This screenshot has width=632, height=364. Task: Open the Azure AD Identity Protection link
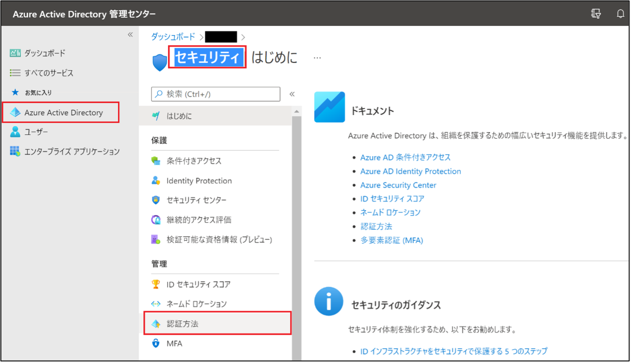point(411,171)
